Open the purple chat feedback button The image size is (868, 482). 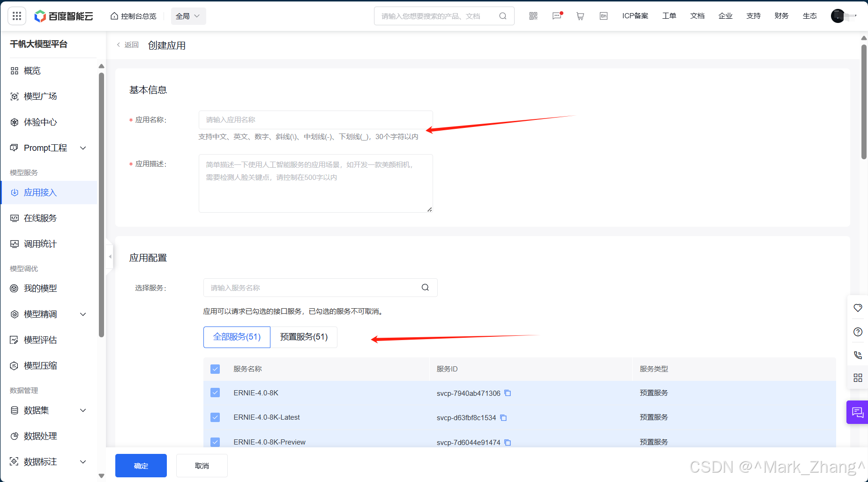(x=857, y=412)
